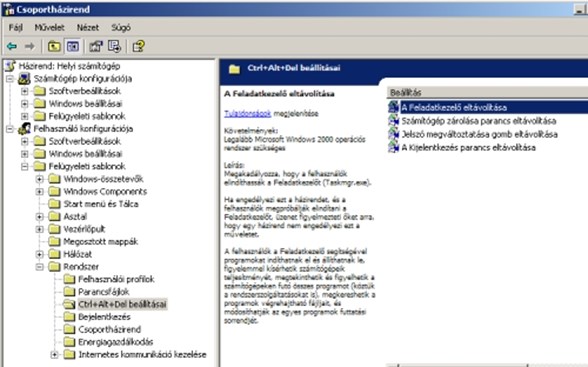Click the Számítógép konfigurációja computer icon
Viewport: 588px width, 367px height.
24,79
